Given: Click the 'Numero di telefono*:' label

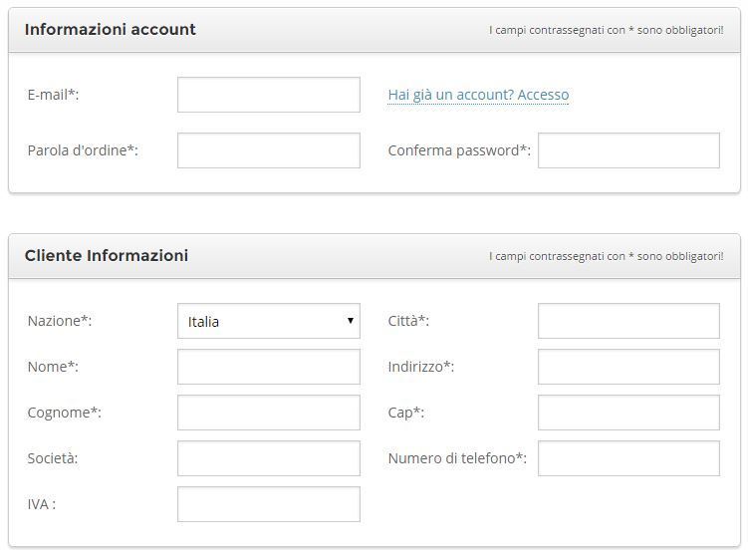Looking at the screenshot, I should point(457,458).
